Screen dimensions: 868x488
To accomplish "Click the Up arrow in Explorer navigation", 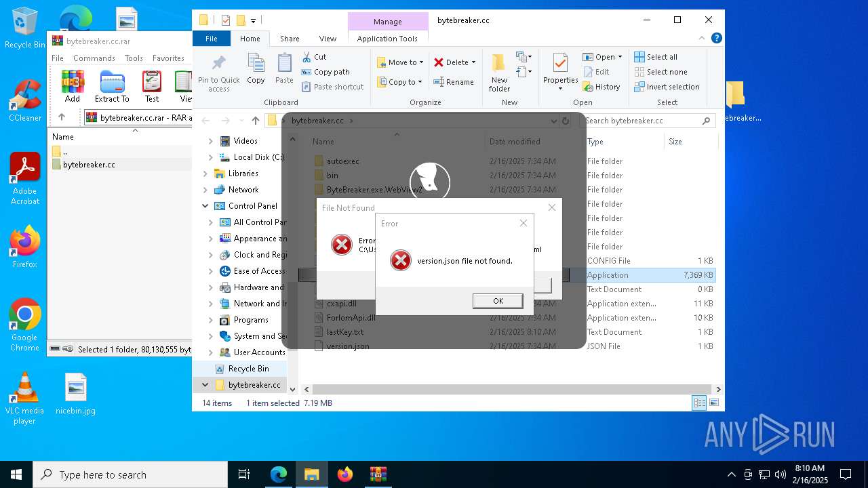I will point(255,121).
